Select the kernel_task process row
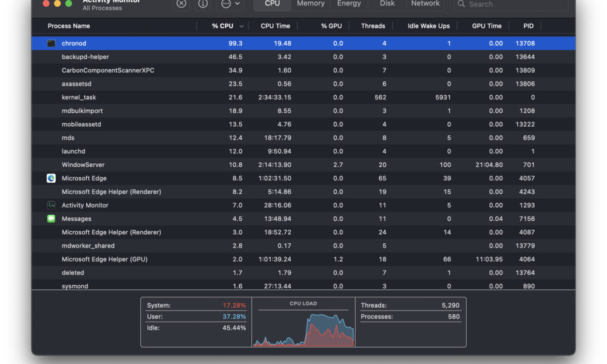The width and height of the screenshot is (607, 364). (303, 98)
